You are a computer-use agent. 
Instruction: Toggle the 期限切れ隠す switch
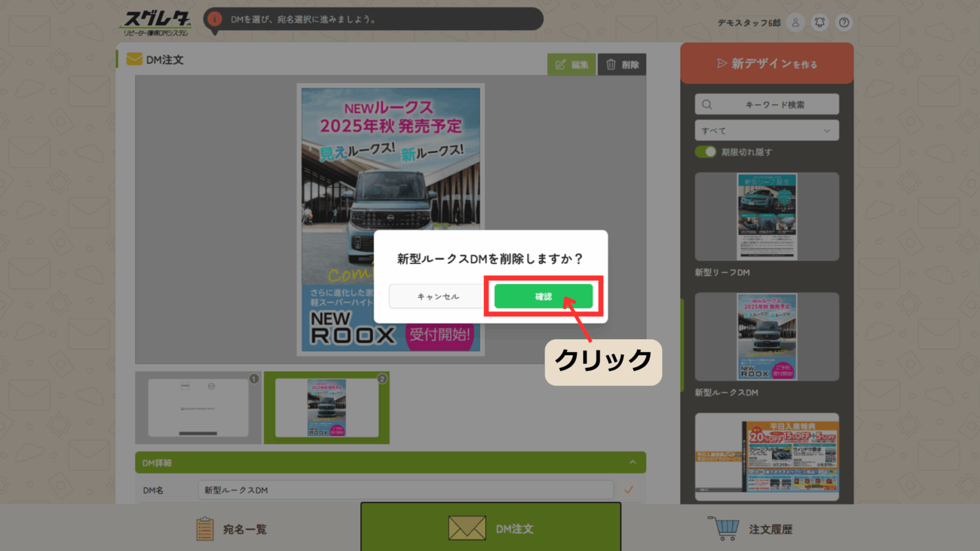(x=706, y=152)
